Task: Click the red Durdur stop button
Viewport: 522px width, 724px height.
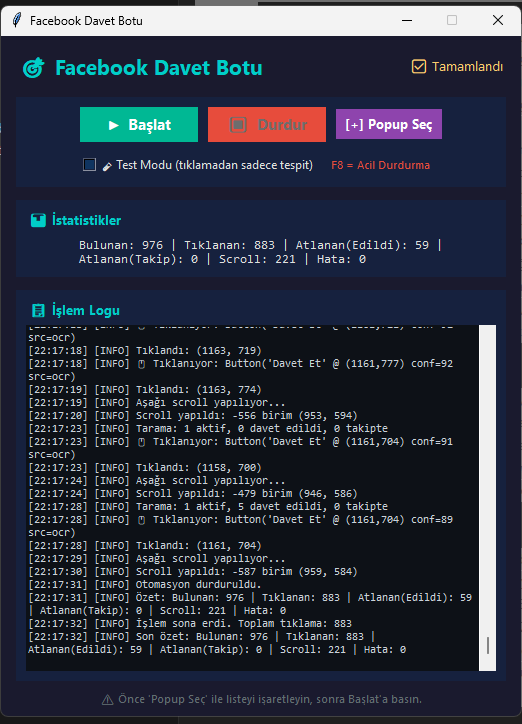Action: pyautogui.click(x=267, y=125)
